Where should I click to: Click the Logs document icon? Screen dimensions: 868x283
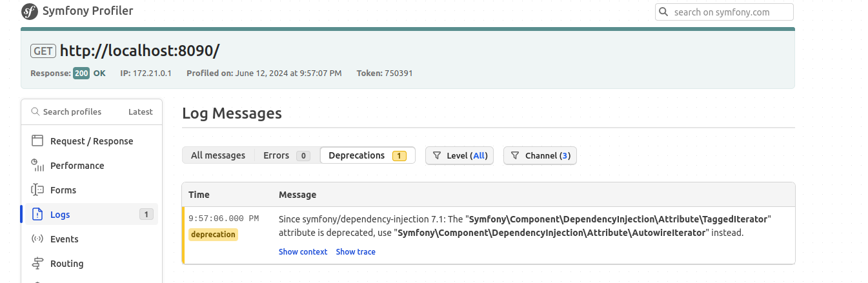pyautogui.click(x=37, y=215)
